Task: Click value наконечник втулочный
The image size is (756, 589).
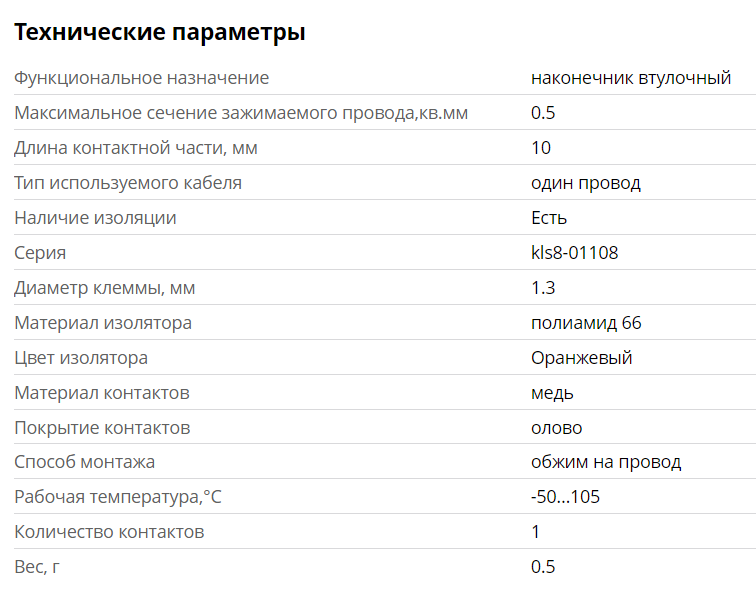Action: 631,78
